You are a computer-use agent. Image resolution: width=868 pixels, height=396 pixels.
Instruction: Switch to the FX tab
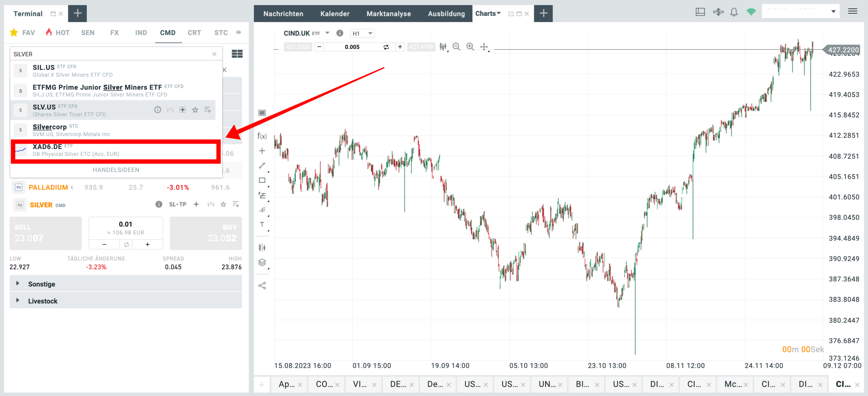[x=114, y=33]
